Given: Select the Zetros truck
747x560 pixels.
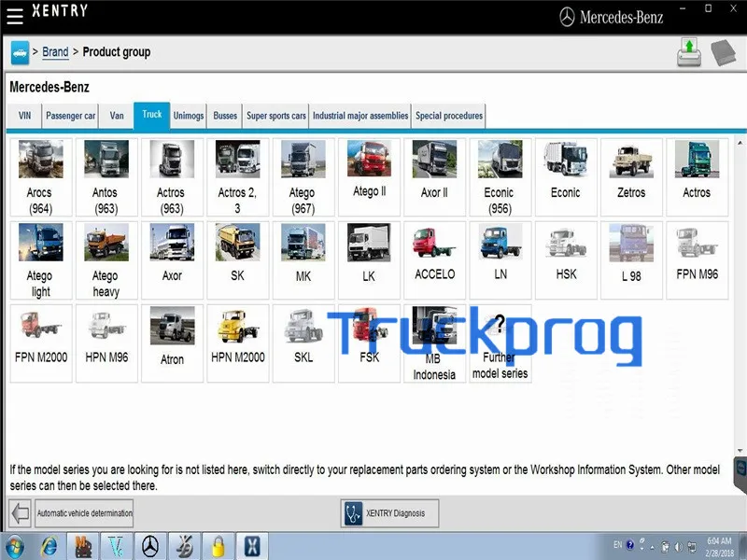Looking at the screenshot, I should point(632,177).
